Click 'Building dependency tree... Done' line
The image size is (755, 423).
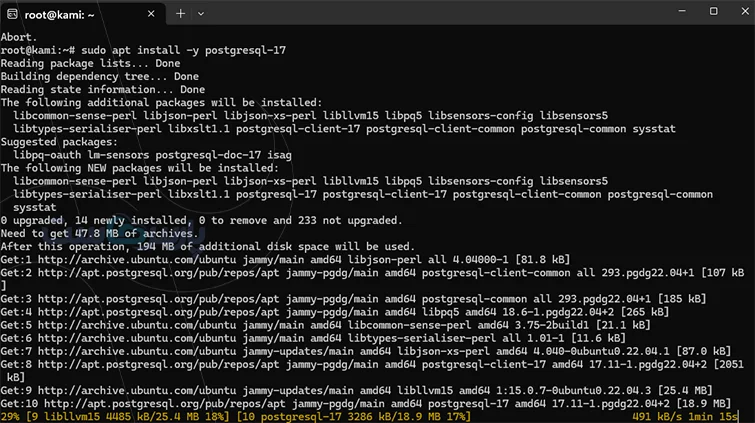[x=100, y=76]
